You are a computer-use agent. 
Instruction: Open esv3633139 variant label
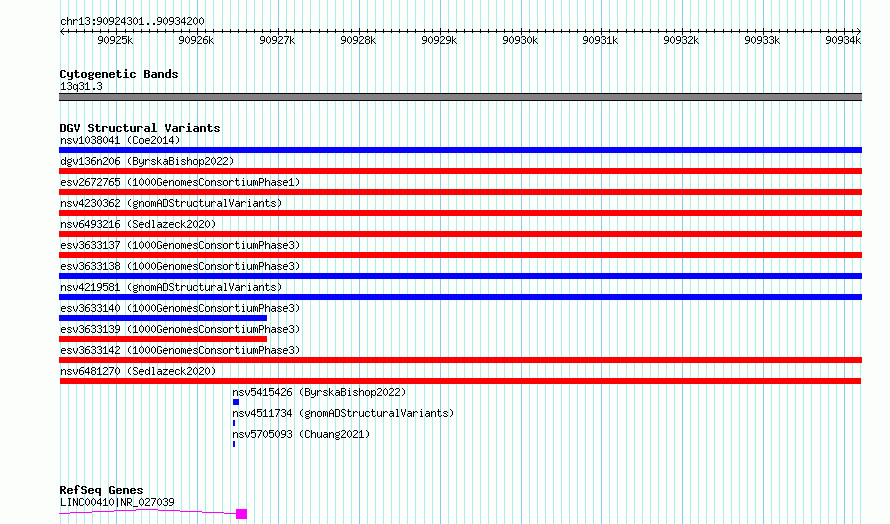(180, 329)
